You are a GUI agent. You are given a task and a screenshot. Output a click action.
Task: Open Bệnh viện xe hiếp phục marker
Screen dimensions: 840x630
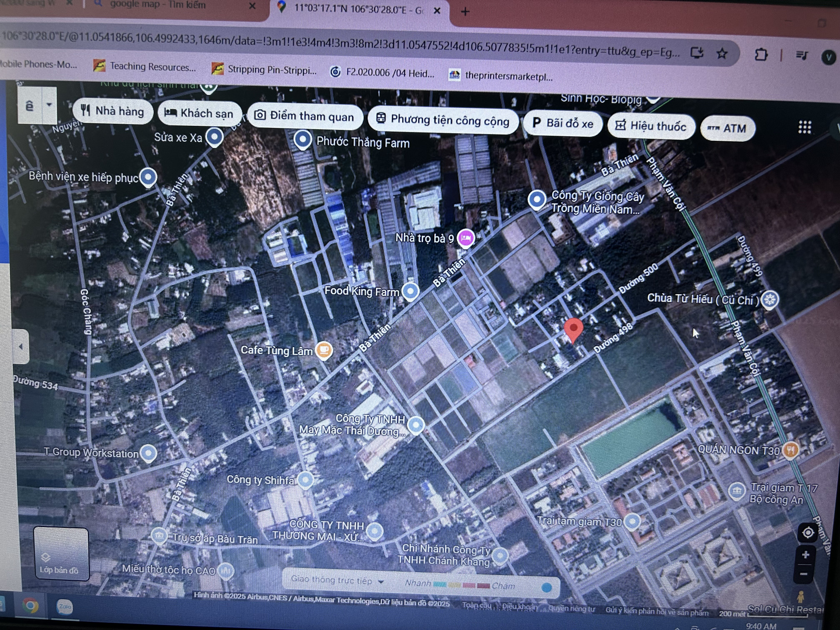(148, 177)
